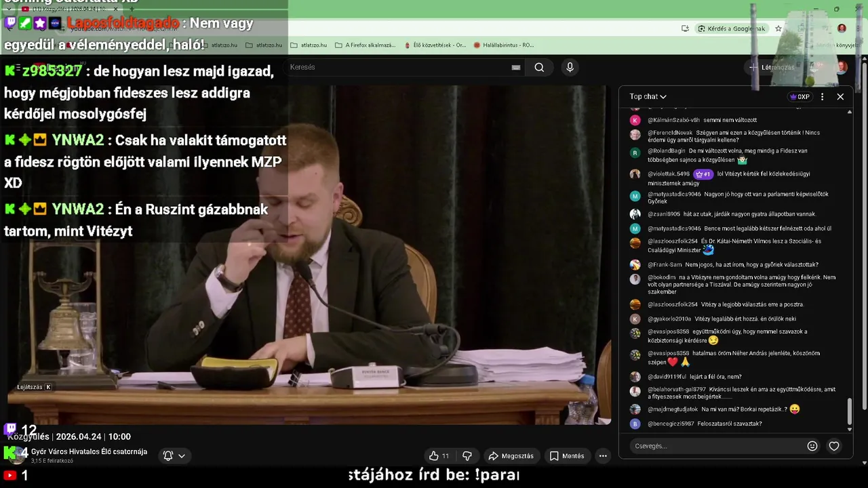Click username @bencegiczi5987 in chat
This screenshot has width=868, height=488.
671,424
